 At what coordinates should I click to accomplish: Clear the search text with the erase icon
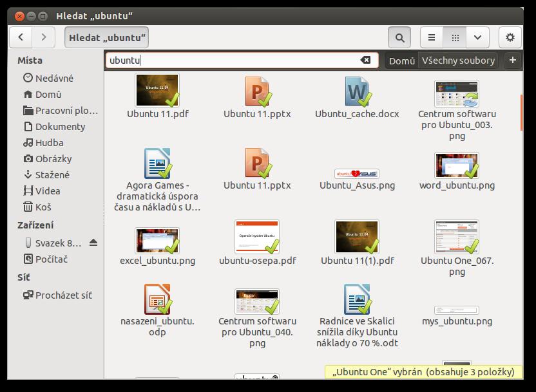point(365,60)
